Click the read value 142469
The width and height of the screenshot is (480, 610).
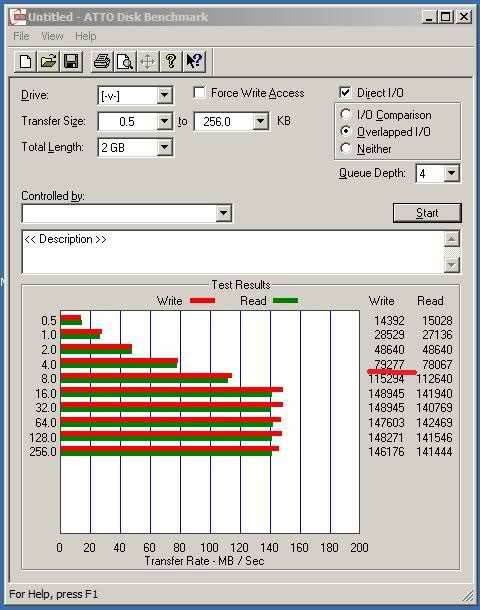[x=434, y=423]
